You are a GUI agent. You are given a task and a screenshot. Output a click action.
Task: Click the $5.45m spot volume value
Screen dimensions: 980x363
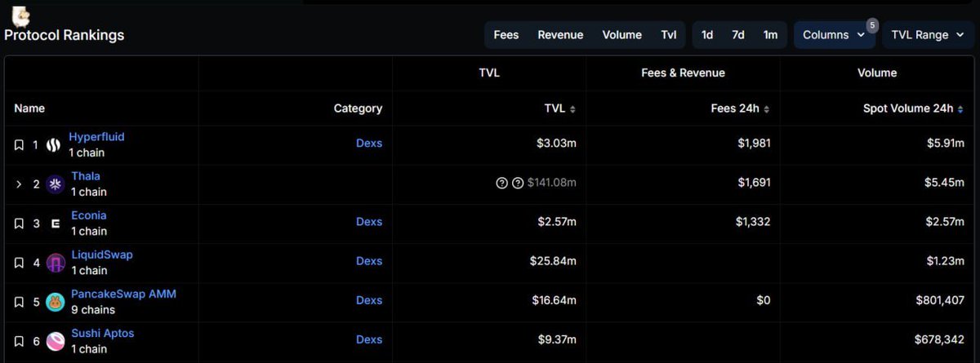(x=944, y=182)
